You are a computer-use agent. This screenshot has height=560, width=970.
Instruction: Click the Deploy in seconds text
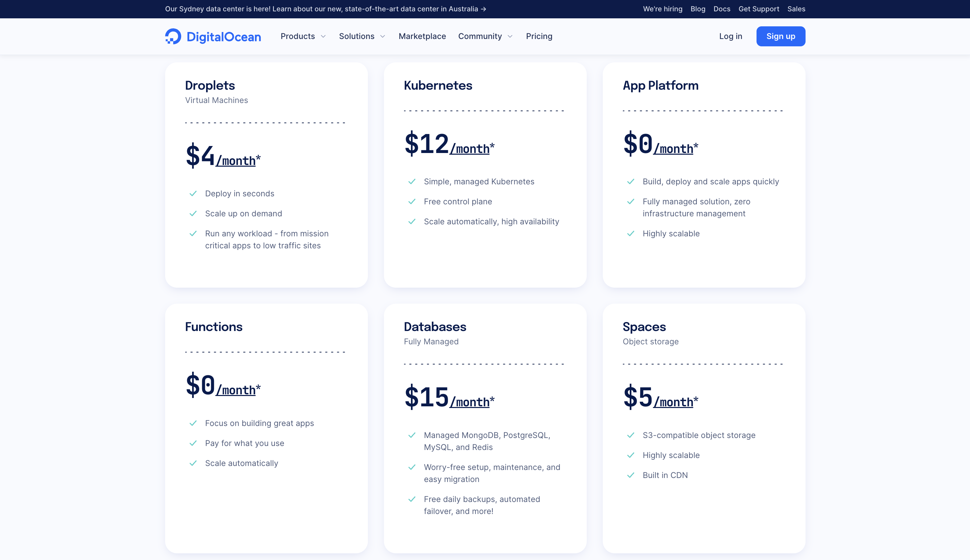coord(239,193)
